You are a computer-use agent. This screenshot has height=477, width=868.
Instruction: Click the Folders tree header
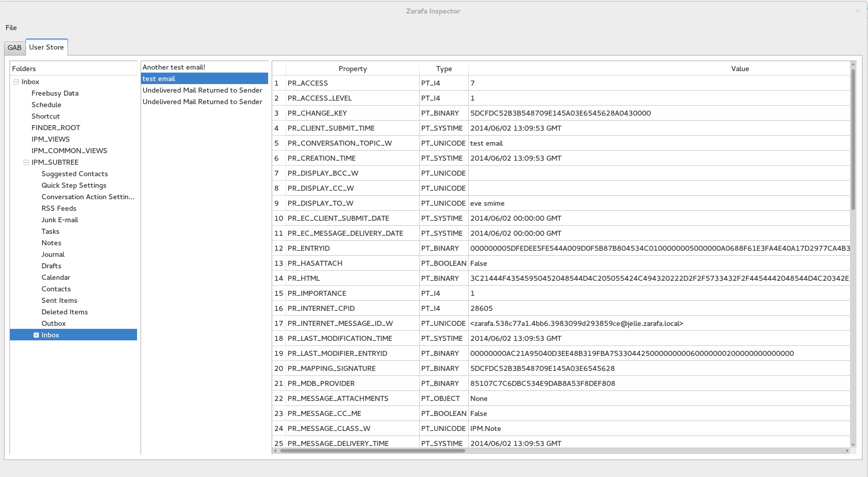[74, 69]
